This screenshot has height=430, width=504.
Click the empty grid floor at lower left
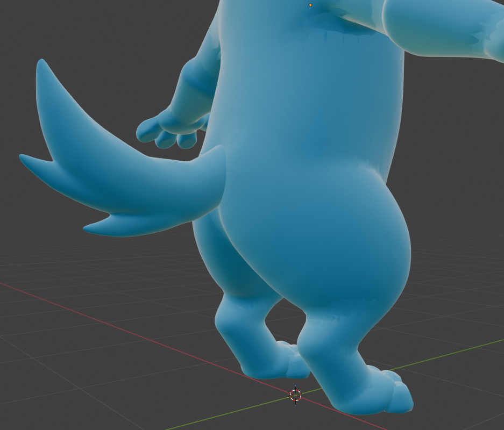coord(81,376)
